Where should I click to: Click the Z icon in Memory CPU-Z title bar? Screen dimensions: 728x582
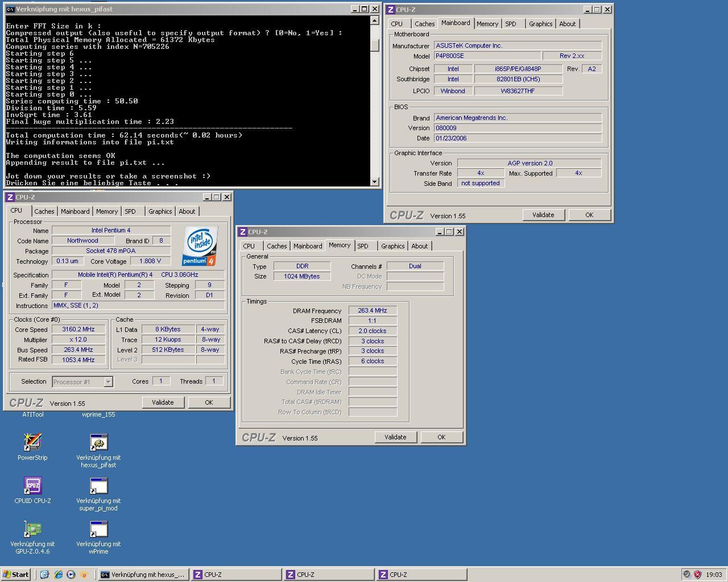coord(243,232)
